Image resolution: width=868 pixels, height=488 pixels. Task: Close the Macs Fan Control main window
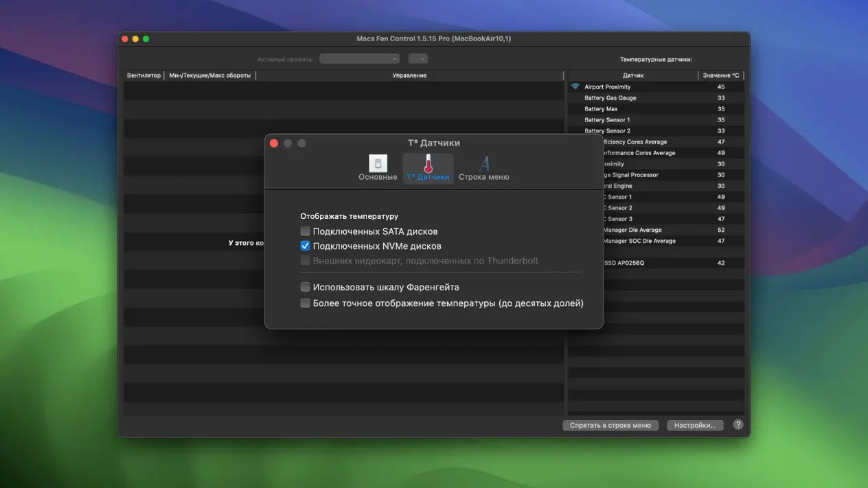click(x=125, y=39)
